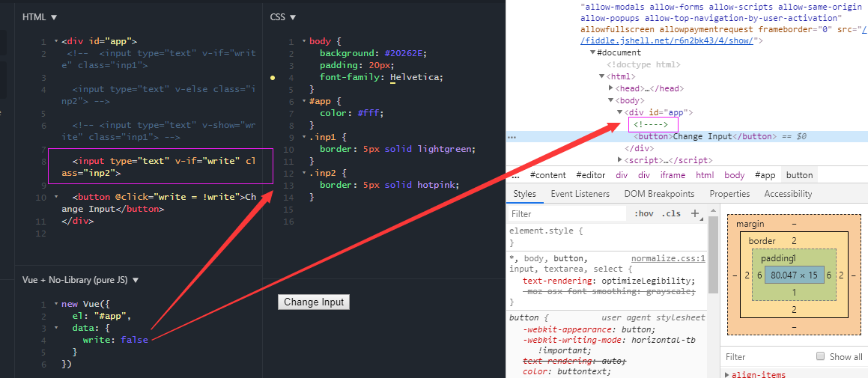Focus the computed pane Filter field
Screen dimensions: 868x378
point(767,356)
